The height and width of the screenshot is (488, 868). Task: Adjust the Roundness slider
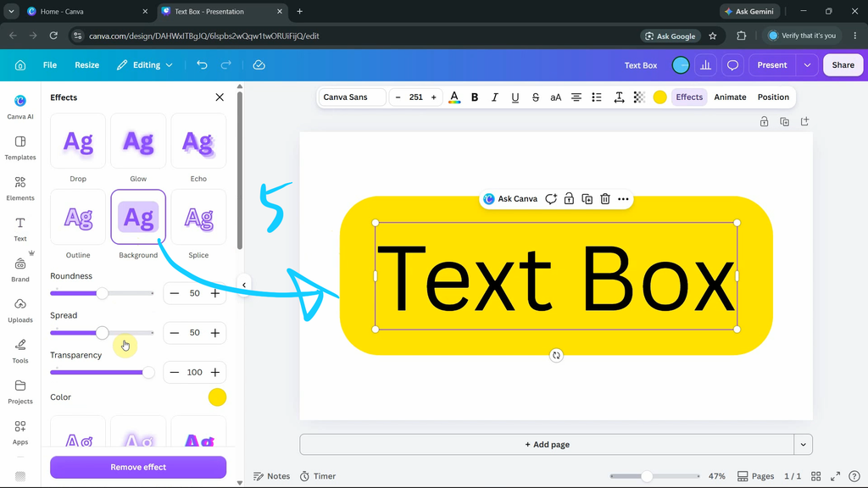[x=102, y=293]
